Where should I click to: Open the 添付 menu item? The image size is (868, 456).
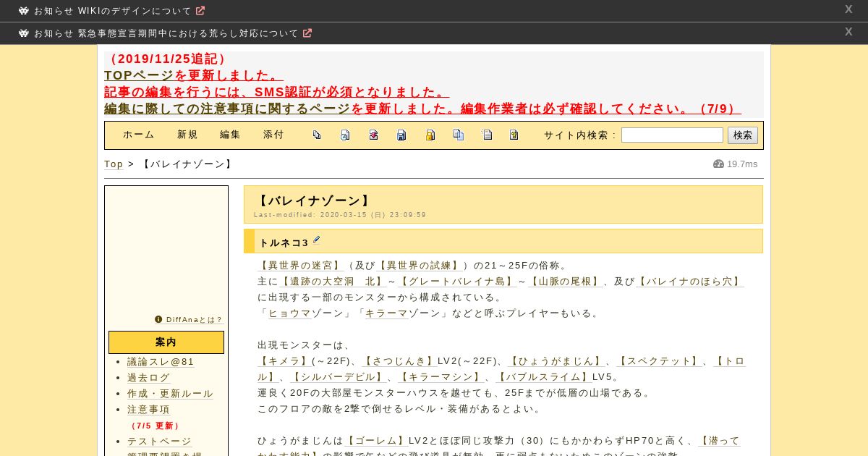pyautogui.click(x=274, y=135)
